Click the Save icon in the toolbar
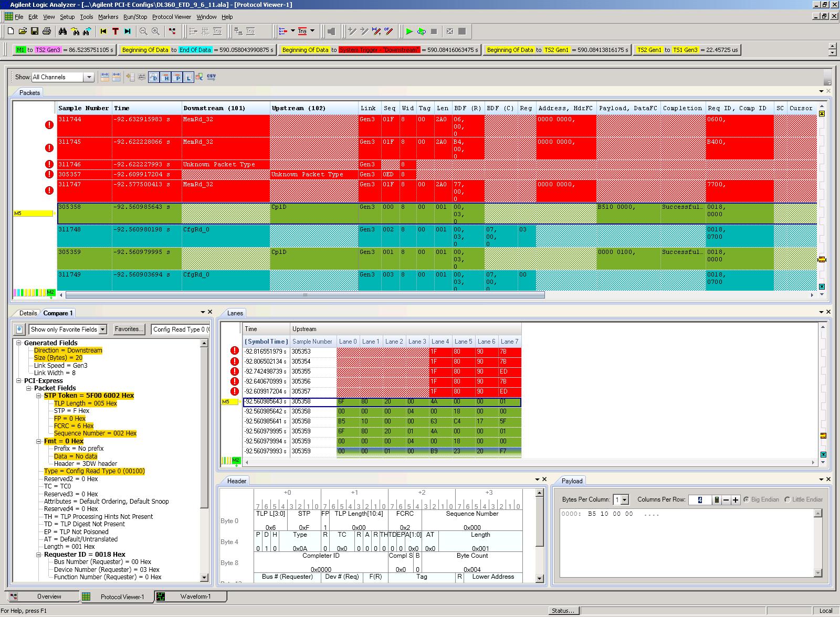This screenshot has width=840, height=617. coord(35,31)
